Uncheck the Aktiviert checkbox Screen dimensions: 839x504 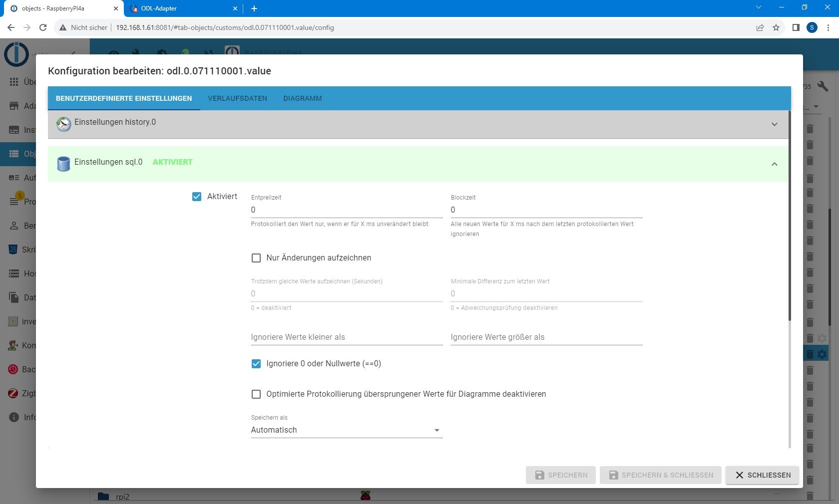pyautogui.click(x=197, y=197)
